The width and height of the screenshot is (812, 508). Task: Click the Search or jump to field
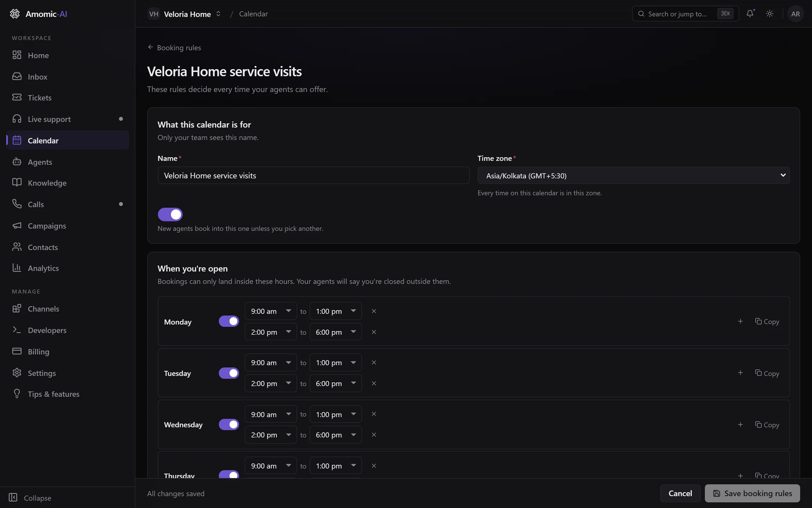coord(685,14)
